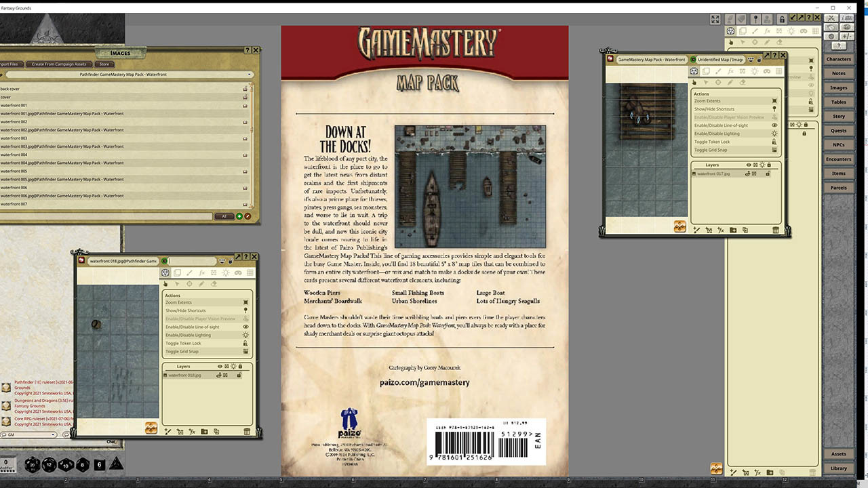The image size is (868, 488).
Task: Toggle Token Lock in waterfront 017 window
Action: click(x=736, y=142)
